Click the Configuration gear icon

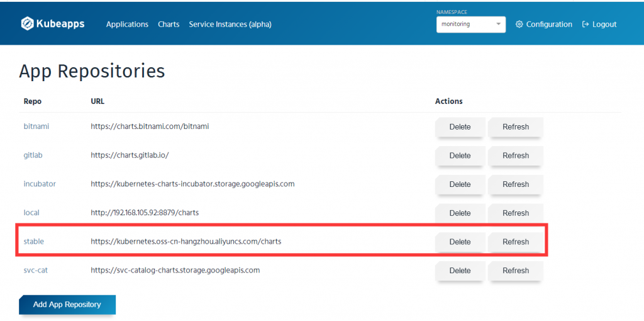519,25
